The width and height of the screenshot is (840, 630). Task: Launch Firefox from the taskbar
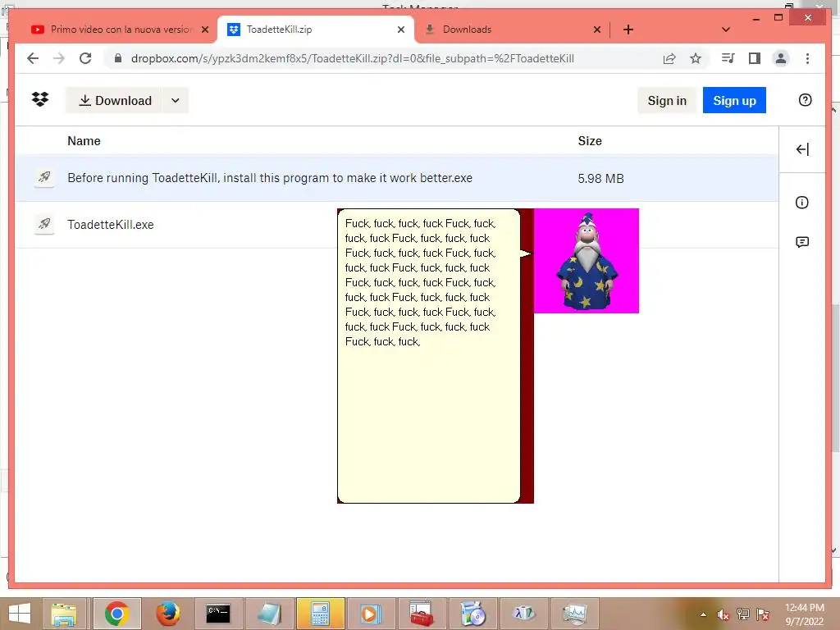click(x=168, y=614)
